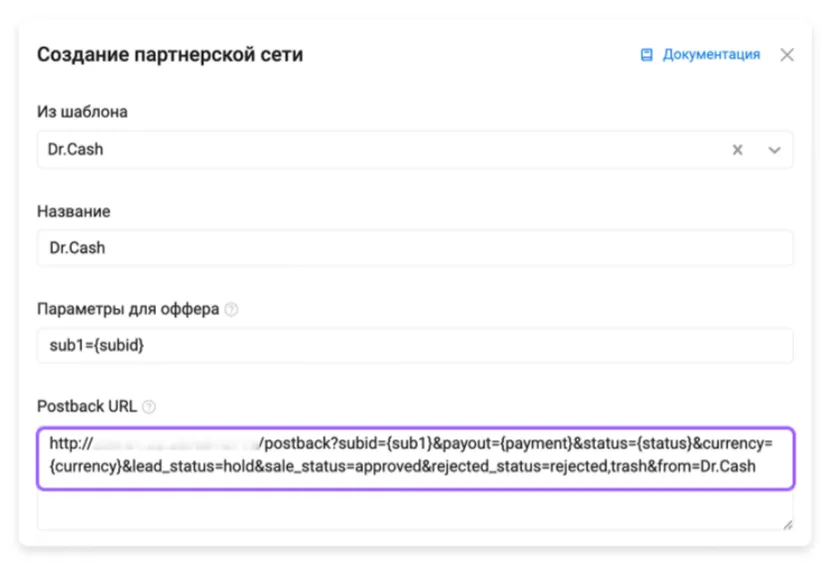Grab the textarea resize handle
Screen dimensions: 830x565
788,524
